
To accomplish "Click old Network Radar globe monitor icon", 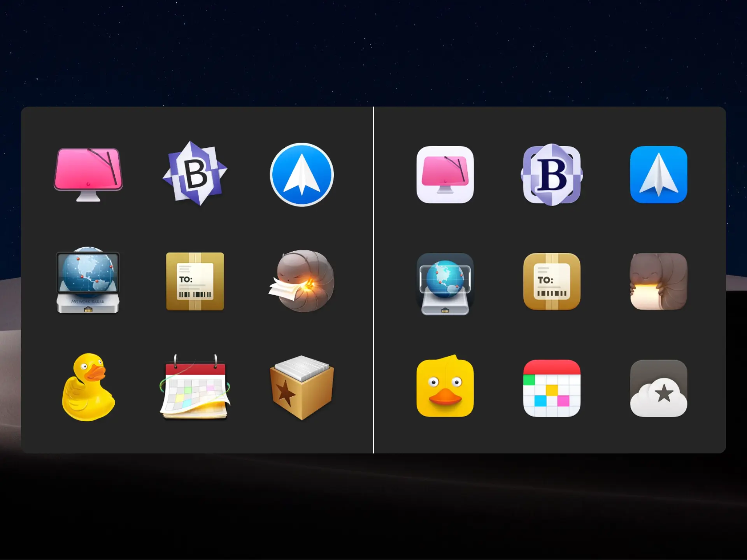I will click(88, 281).
